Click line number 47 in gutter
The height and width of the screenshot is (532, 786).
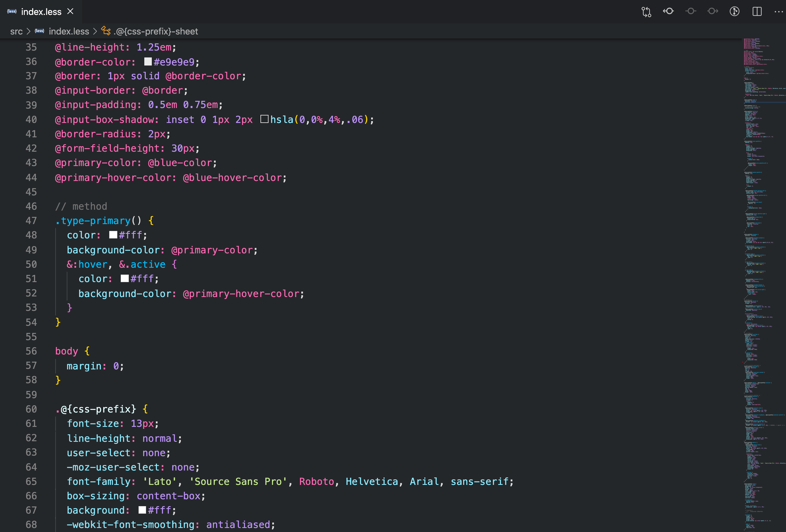click(31, 221)
